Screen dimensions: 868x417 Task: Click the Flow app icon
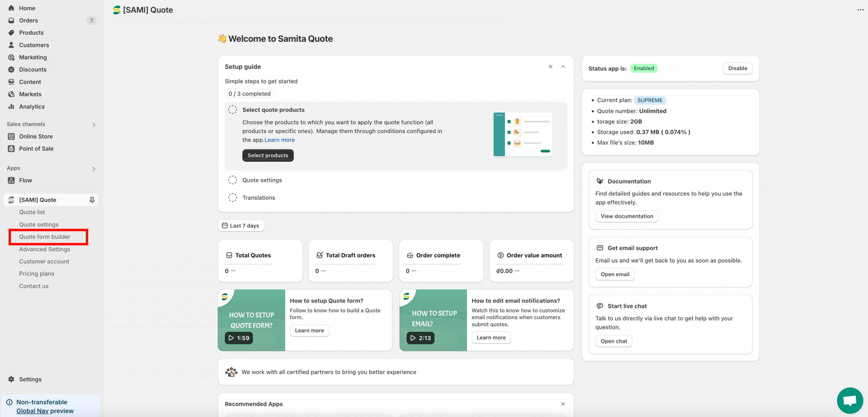[x=11, y=180]
